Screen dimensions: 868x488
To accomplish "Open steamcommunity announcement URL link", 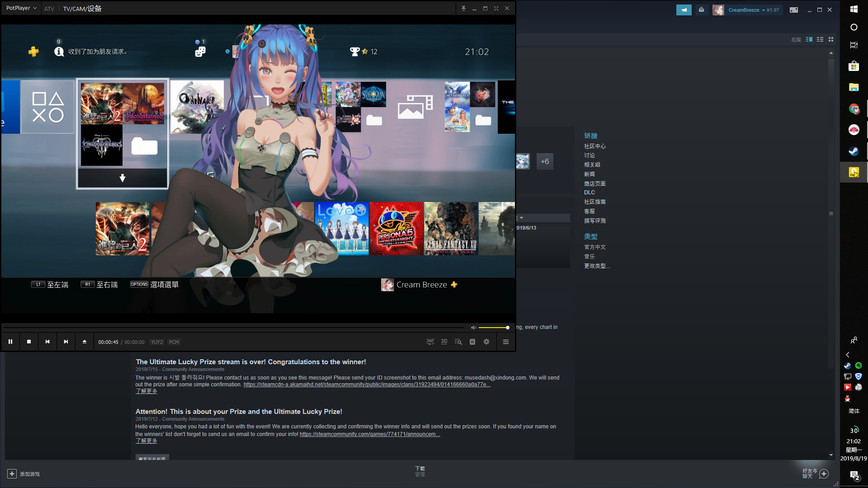I will point(369,434).
